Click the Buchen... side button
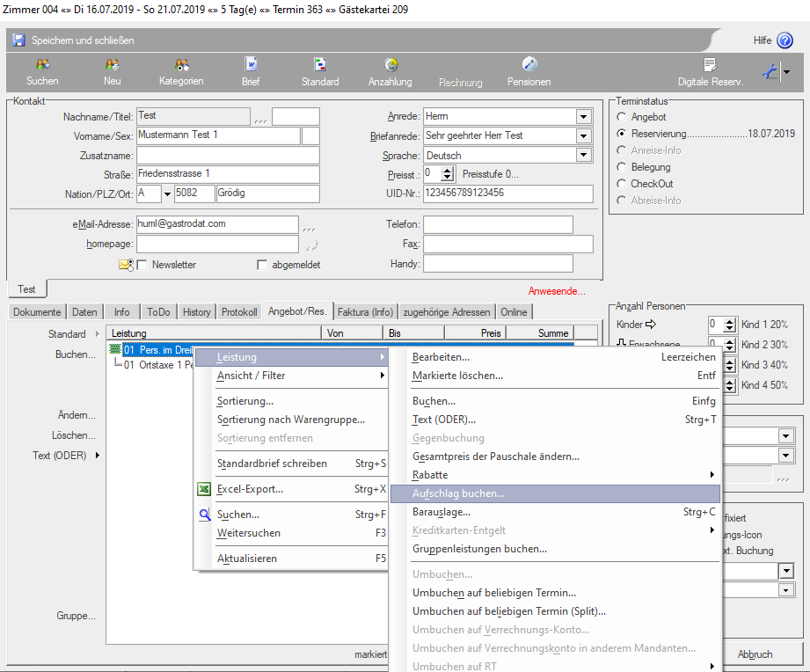Image resolution: width=810 pixels, height=672 pixels. [x=76, y=354]
